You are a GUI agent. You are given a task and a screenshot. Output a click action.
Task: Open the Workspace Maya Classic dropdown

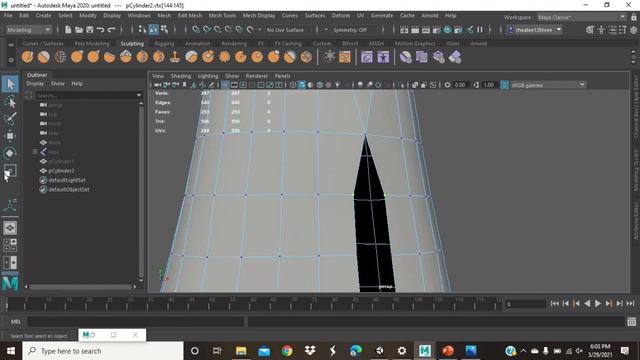point(581,17)
